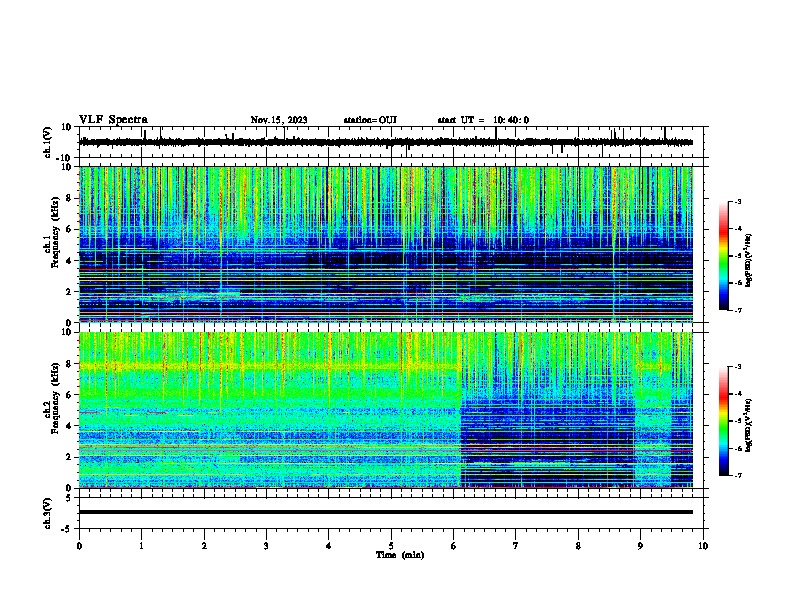Click the "station=OUI" label

pos(370,120)
